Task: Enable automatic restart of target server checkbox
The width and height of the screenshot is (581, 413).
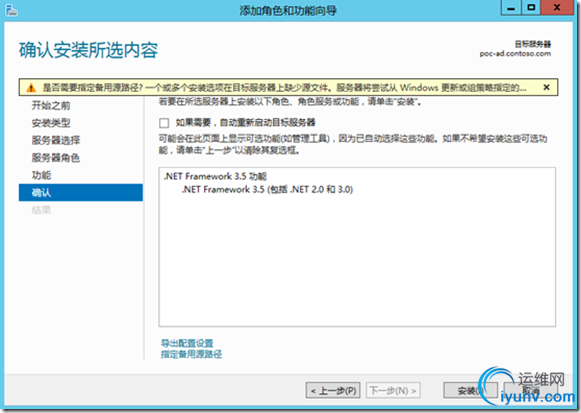Action: [x=164, y=123]
